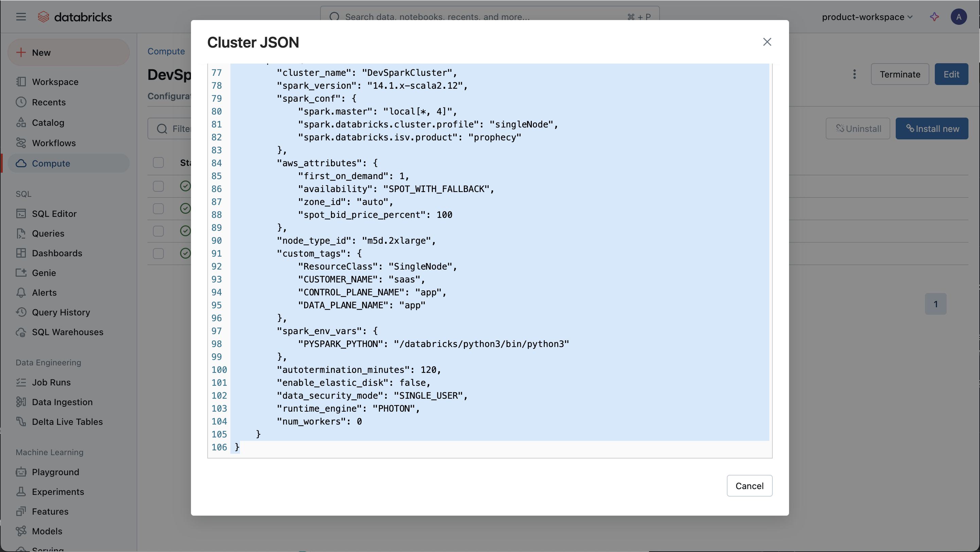
Task: Select checkbox in second cluster row
Action: (x=158, y=209)
